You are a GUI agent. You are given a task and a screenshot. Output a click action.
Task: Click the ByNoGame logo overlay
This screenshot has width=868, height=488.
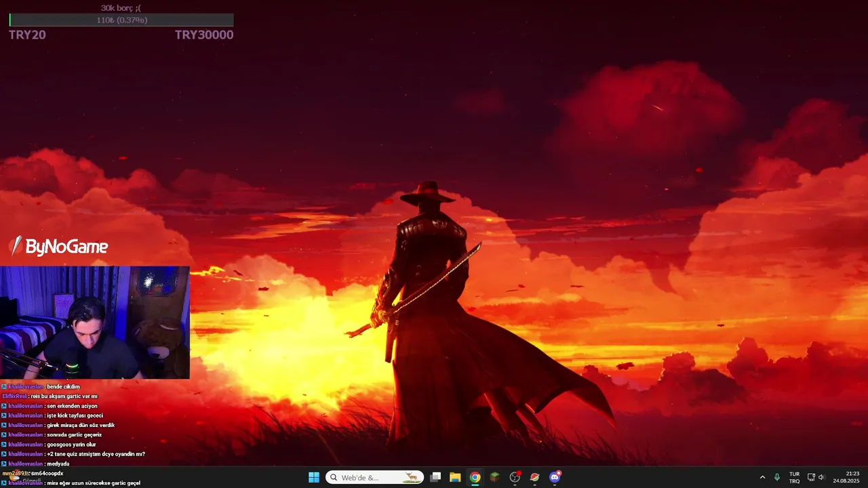(58, 247)
